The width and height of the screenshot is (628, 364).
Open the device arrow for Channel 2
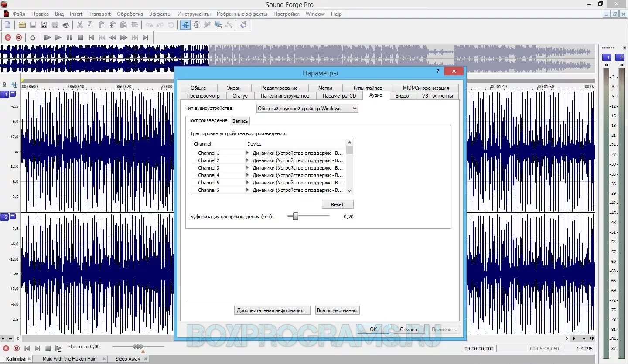click(247, 160)
